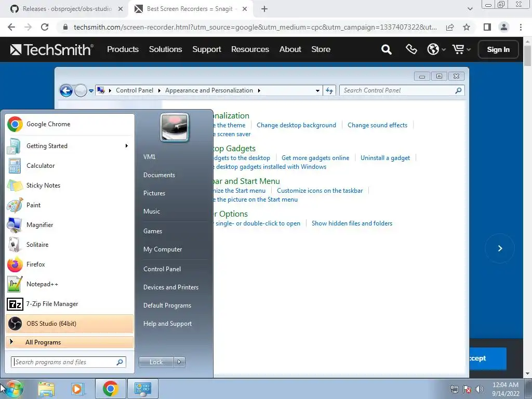
Task: Bookmark this page with star icon
Action: tap(467, 27)
